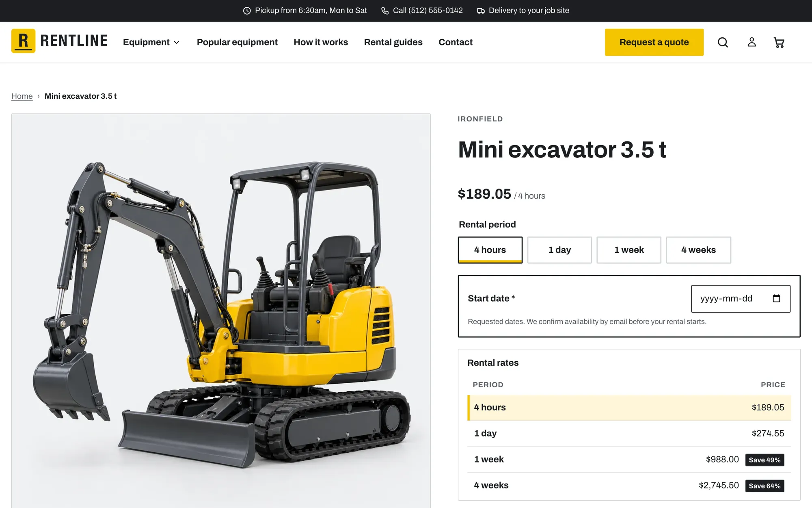Click Delivery to your job site text
The height and width of the screenshot is (508, 812).
pyautogui.click(x=529, y=11)
